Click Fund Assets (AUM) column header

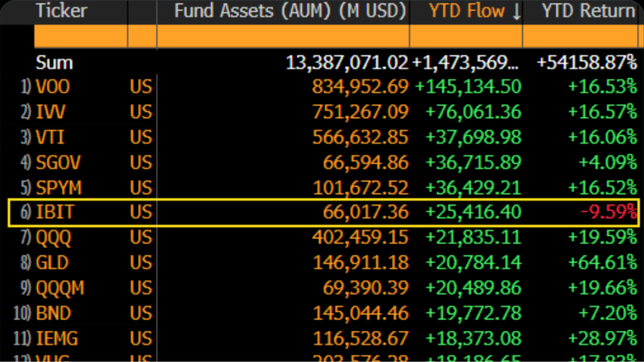tap(290, 11)
